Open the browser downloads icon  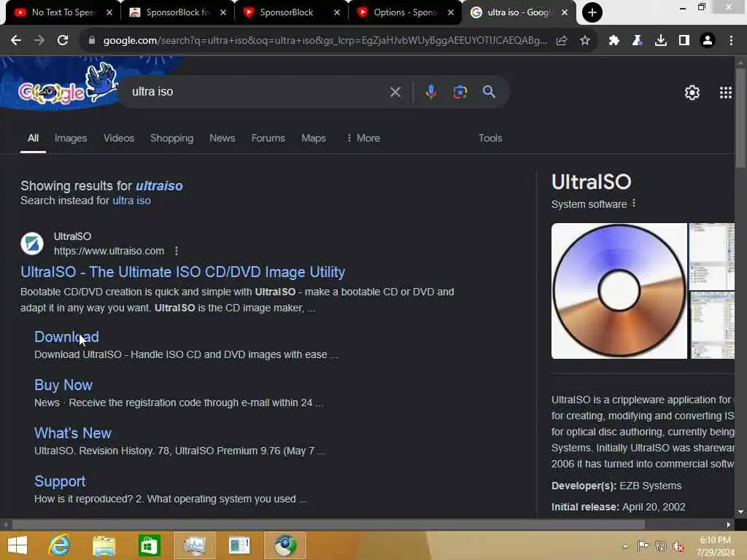tap(661, 41)
